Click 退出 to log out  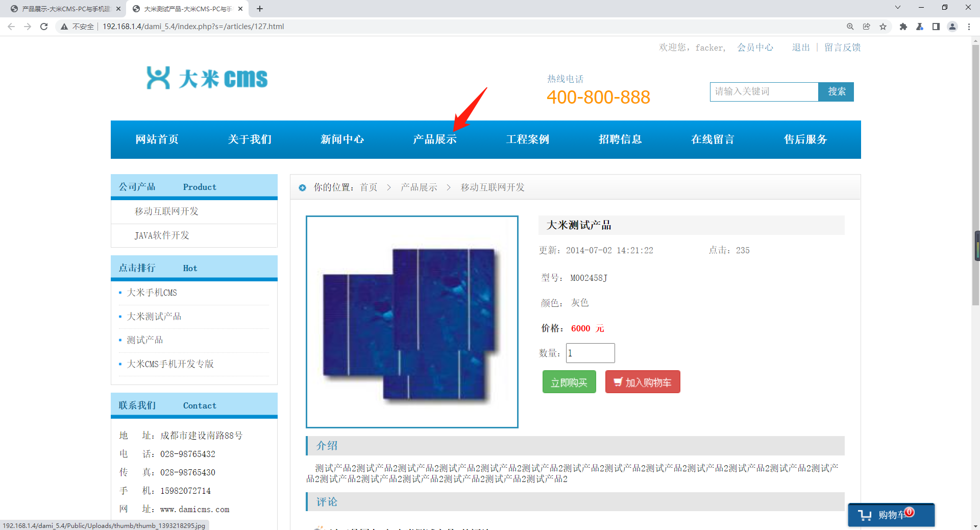click(800, 47)
